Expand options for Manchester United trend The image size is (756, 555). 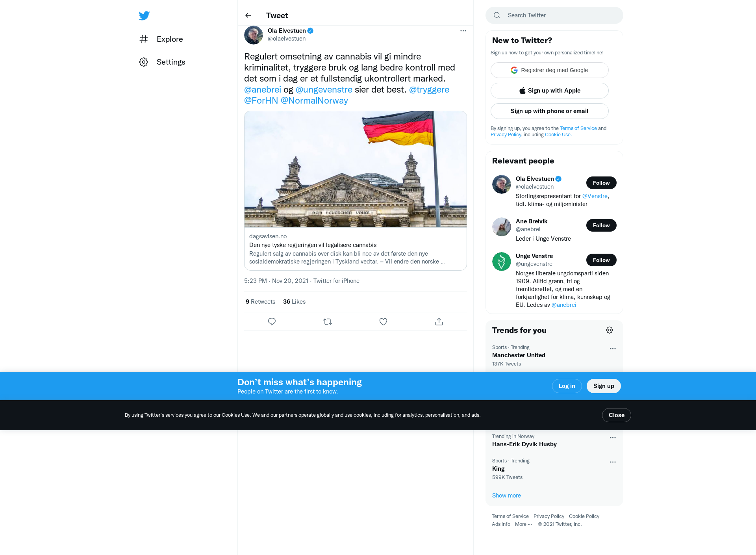(x=613, y=349)
